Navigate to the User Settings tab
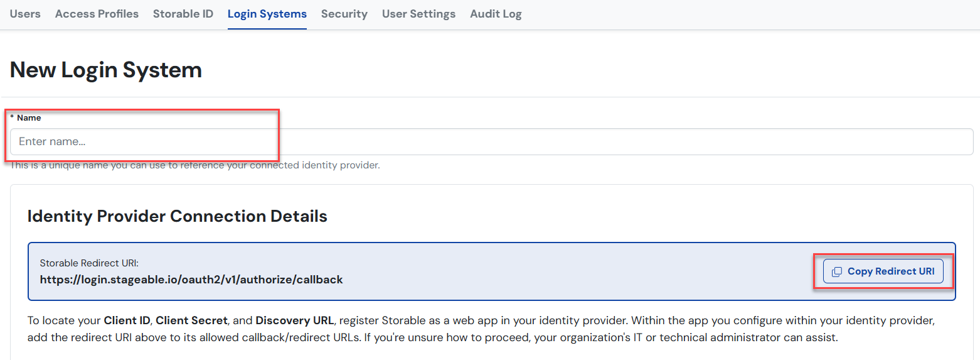The height and width of the screenshot is (360, 980). click(x=418, y=14)
